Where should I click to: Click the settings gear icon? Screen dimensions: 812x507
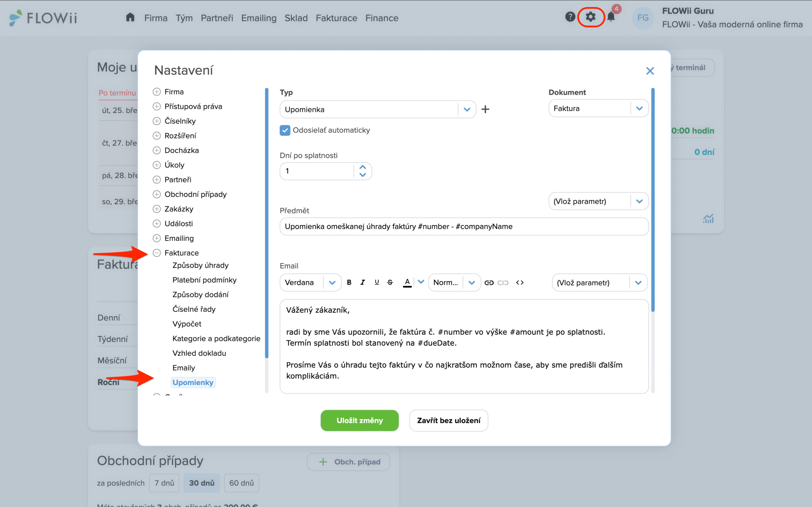[591, 17]
